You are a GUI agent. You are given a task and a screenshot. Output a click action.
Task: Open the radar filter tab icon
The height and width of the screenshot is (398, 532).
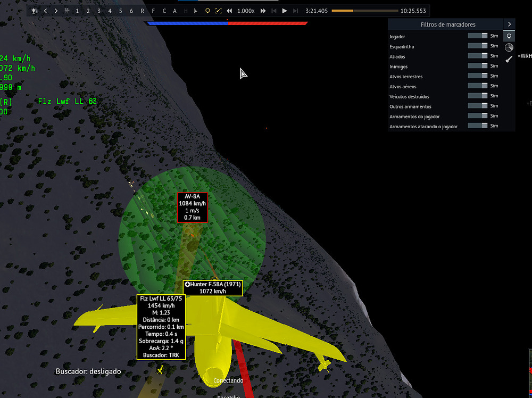(509, 48)
